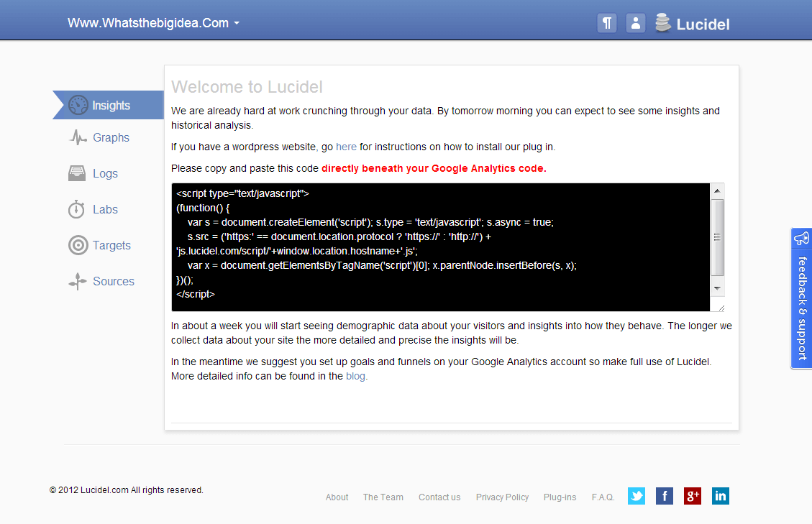Open the Labs section
Viewport: 812px width, 524px height.
tap(105, 209)
